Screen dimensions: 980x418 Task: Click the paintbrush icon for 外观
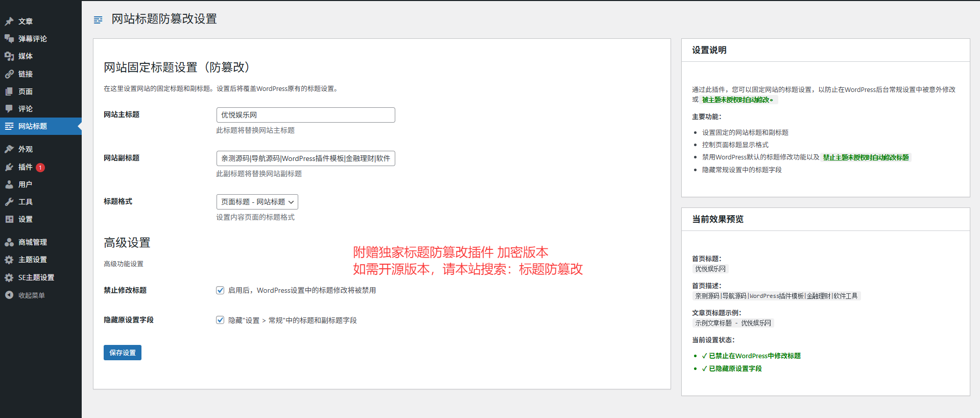point(9,149)
